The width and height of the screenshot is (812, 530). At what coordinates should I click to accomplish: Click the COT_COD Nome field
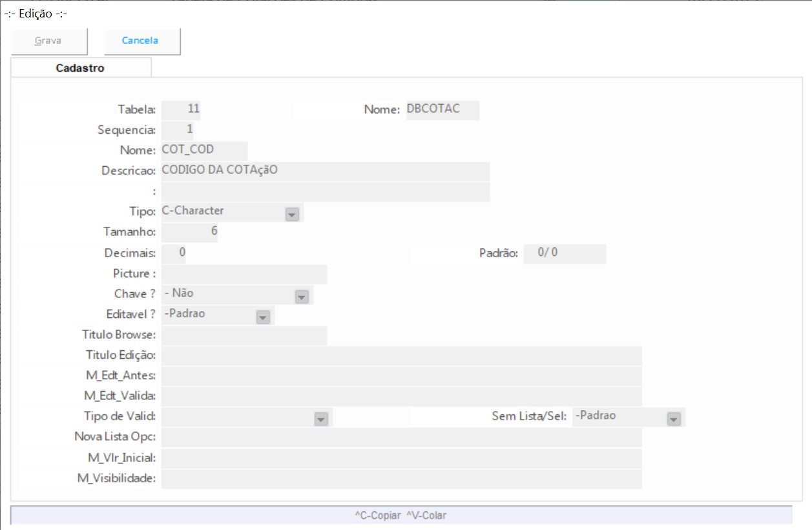(204, 151)
